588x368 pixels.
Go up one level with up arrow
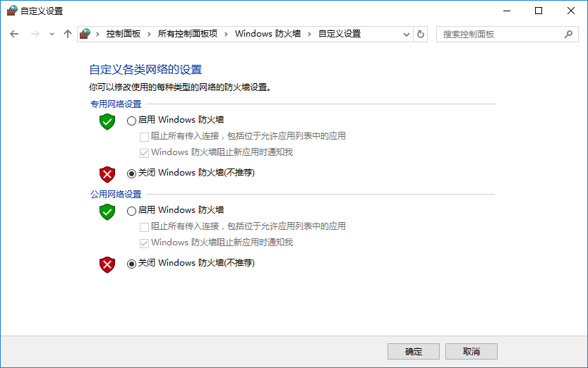pos(68,34)
